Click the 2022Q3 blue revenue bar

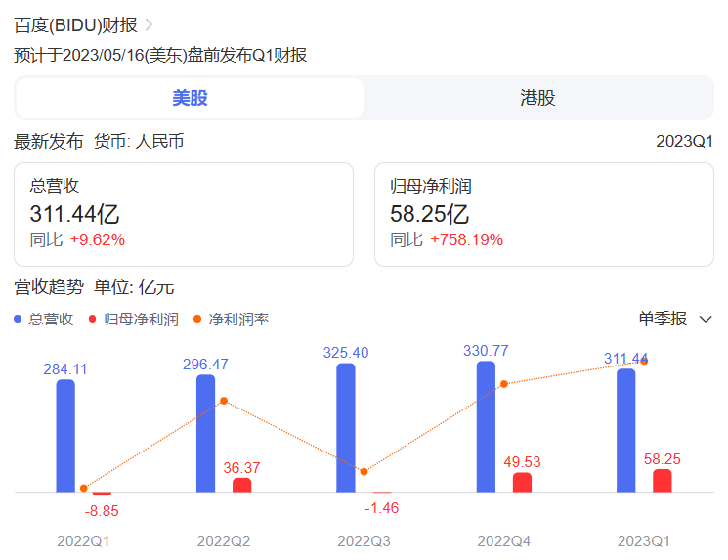click(x=346, y=427)
